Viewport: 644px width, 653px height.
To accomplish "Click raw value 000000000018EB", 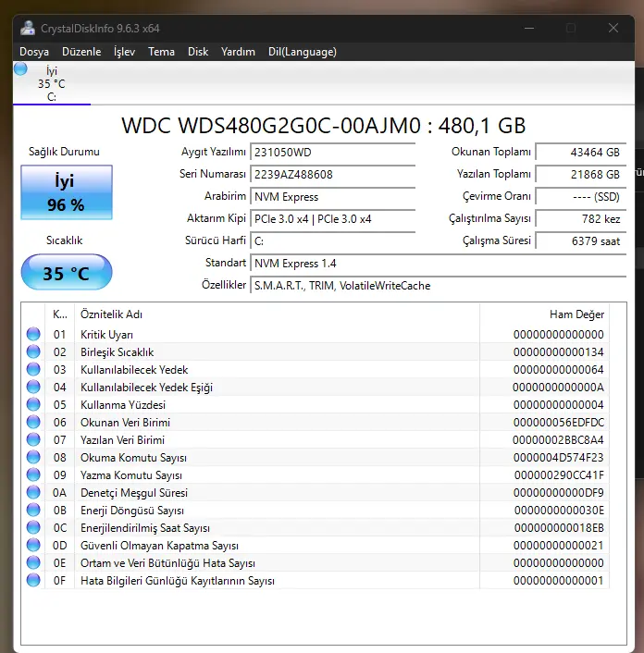I will click(559, 527).
